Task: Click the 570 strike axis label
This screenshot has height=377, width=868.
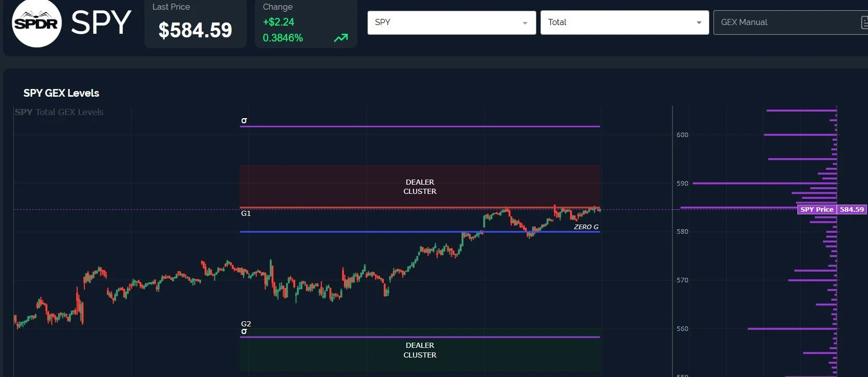Action: point(682,280)
